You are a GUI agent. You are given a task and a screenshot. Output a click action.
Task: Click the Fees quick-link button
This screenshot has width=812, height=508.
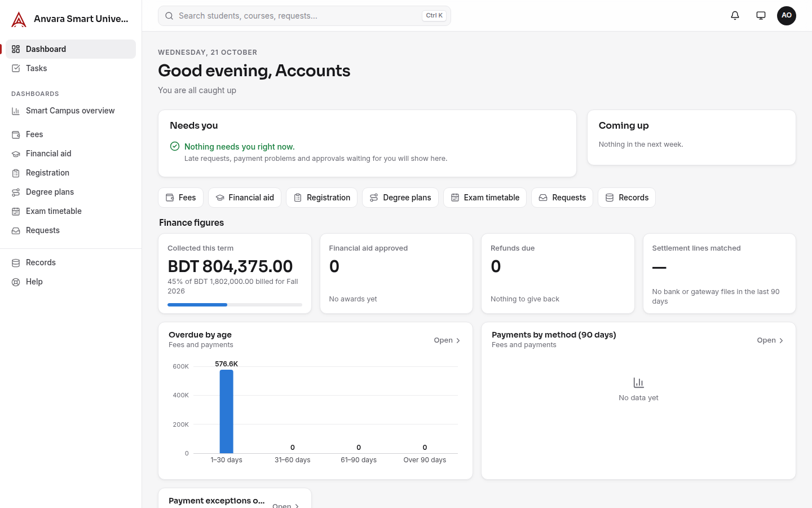pos(180,198)
